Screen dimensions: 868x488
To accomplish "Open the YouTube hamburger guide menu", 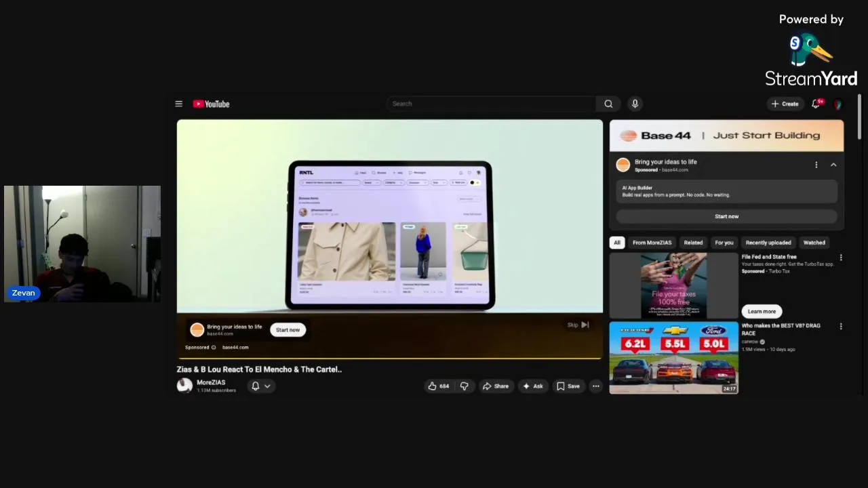I will (x=178, y=104).
